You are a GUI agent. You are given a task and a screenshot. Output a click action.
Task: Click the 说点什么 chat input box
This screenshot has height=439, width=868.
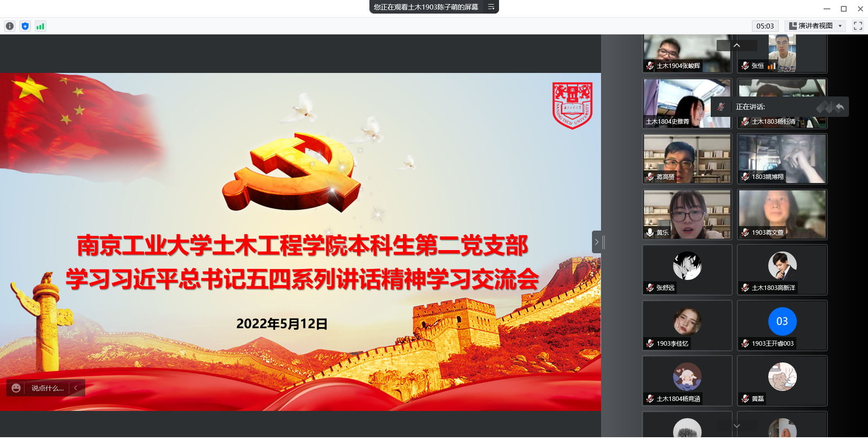48,388
